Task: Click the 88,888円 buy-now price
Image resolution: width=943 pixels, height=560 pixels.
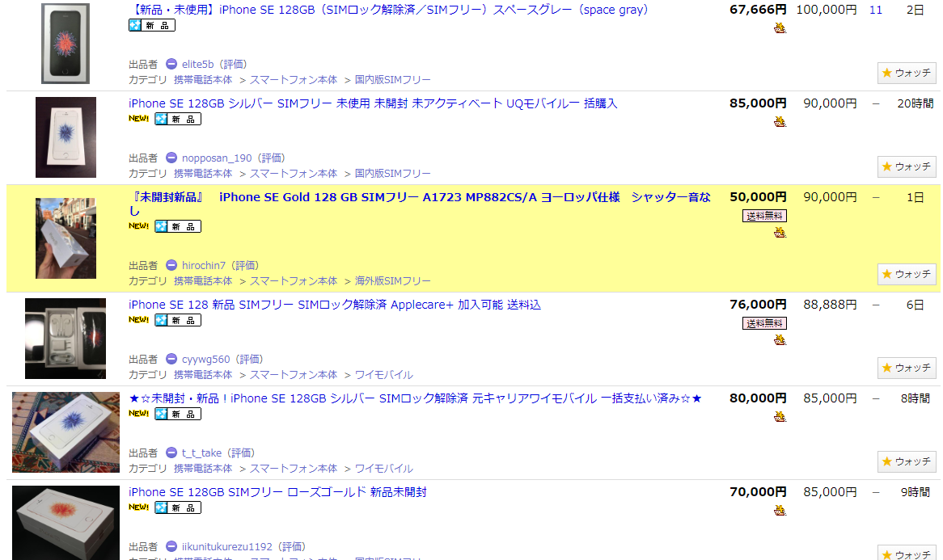Action: pyautogui.click(x=830, y=305)
